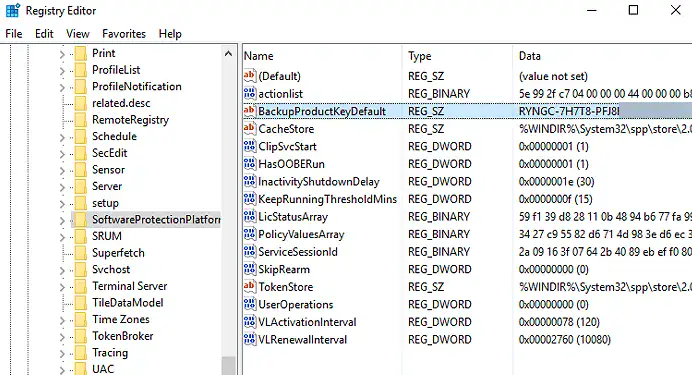This screenshot has width=692, height=375.
Task: Click the SoftwareProtectionPlatform folder icon
Action: [x=81, y=220]
